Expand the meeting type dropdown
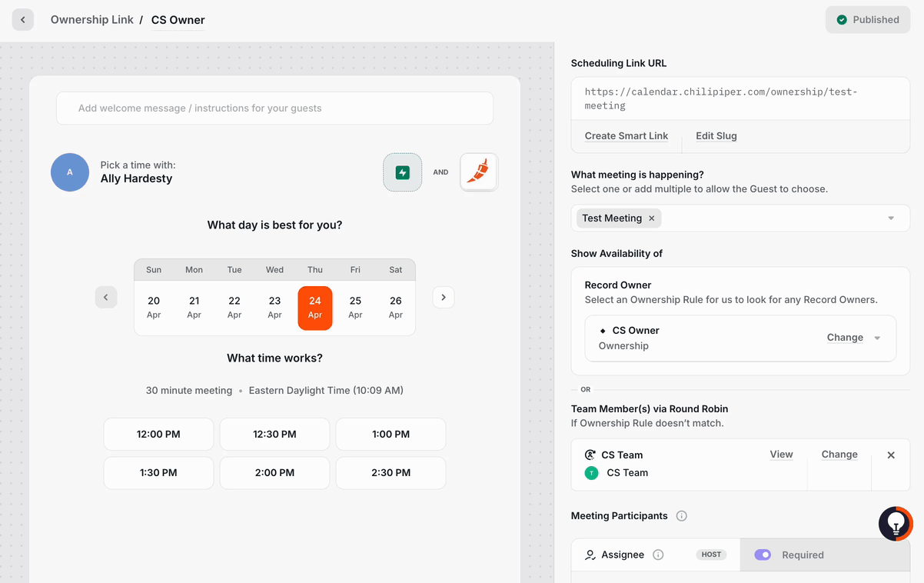 point(891,218)
